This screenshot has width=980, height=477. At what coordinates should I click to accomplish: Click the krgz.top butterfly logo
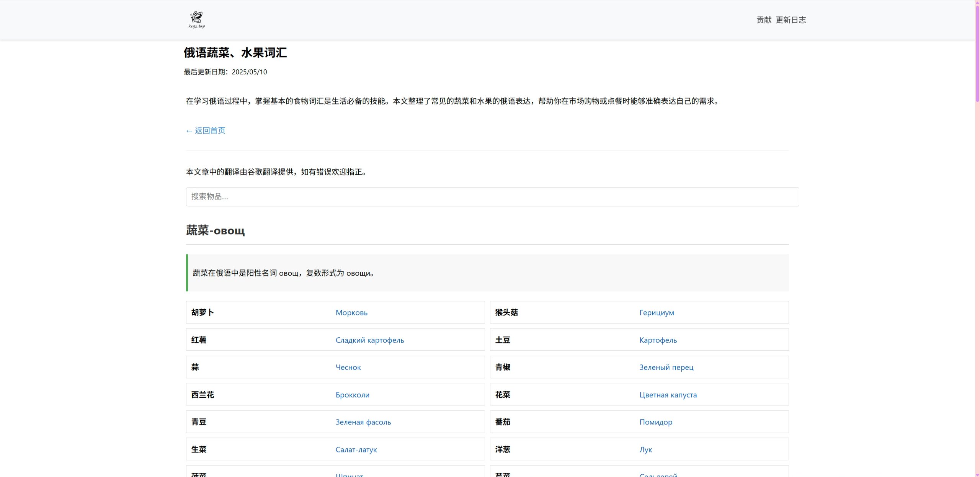tap(197, 20)
